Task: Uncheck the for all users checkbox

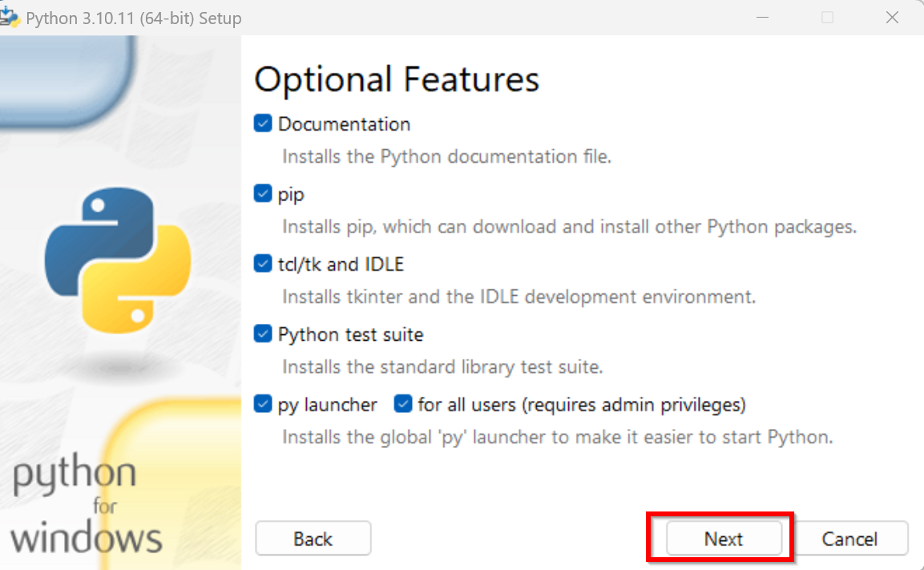Action: (403, 404)
